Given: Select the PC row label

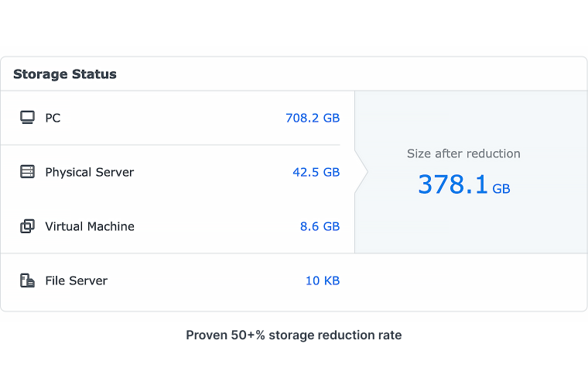Looking at the screenshot, I should 53,118.
